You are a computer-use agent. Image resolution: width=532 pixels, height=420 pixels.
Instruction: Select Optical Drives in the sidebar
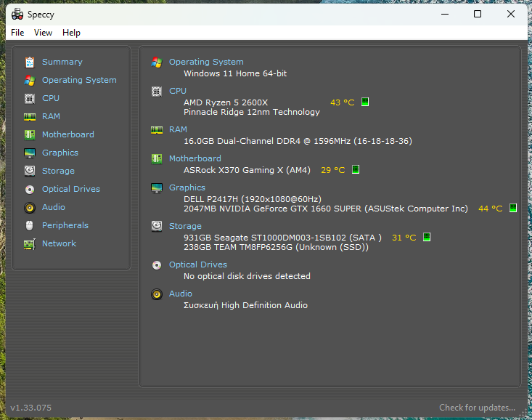[70, 189]
